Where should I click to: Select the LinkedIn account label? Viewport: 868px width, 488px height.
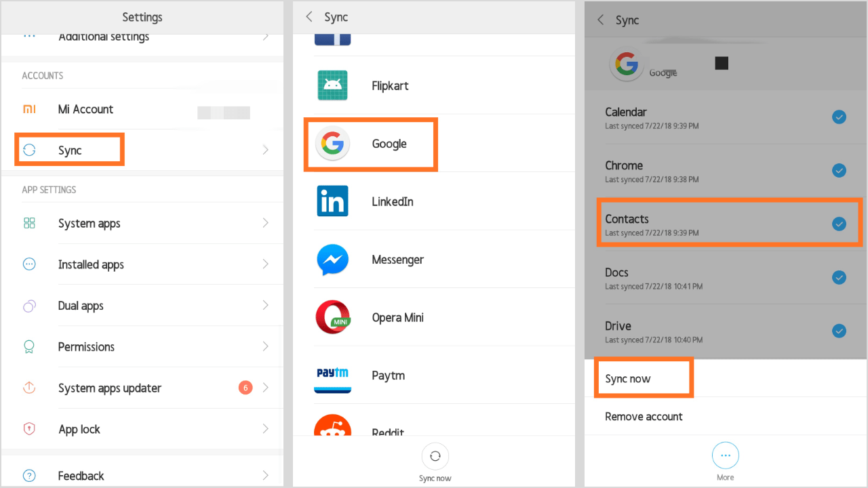coord(393,201)
